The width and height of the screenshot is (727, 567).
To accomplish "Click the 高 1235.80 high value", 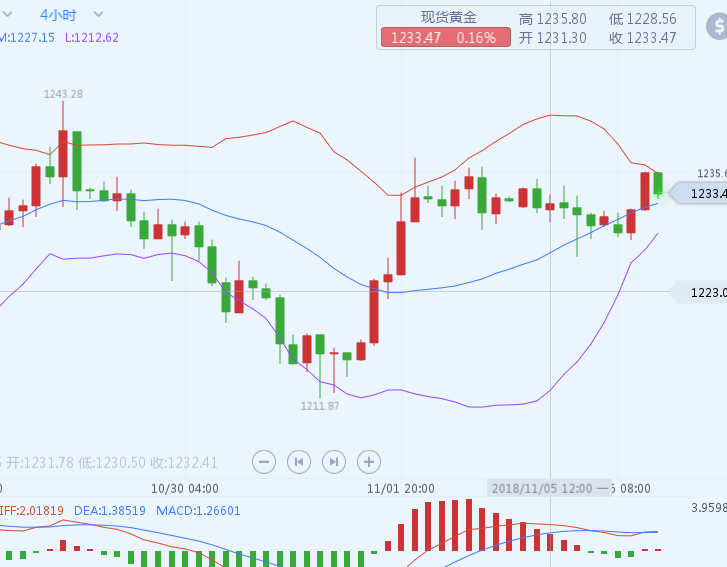I will (553, 19).
